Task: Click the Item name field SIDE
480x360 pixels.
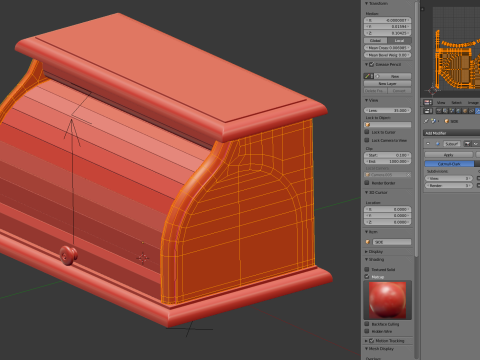Action: [392, 242]
